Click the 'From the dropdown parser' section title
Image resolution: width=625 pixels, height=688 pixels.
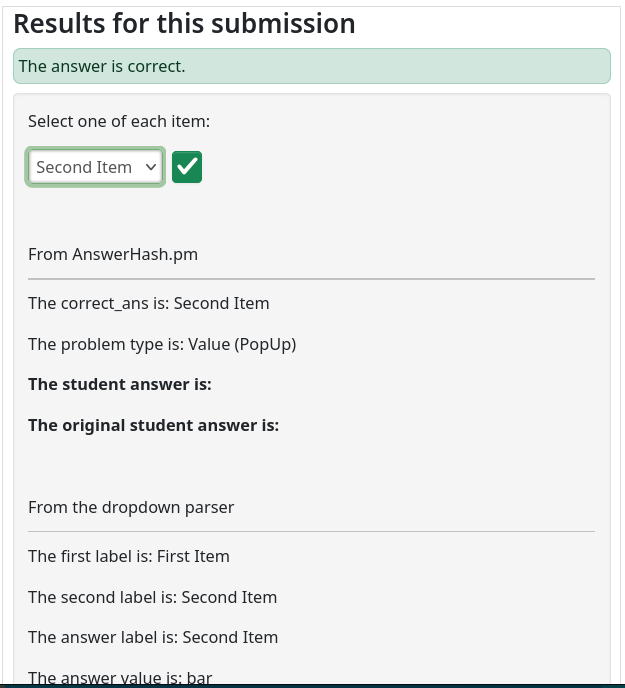pyautogui.click(x=131, y=507)
